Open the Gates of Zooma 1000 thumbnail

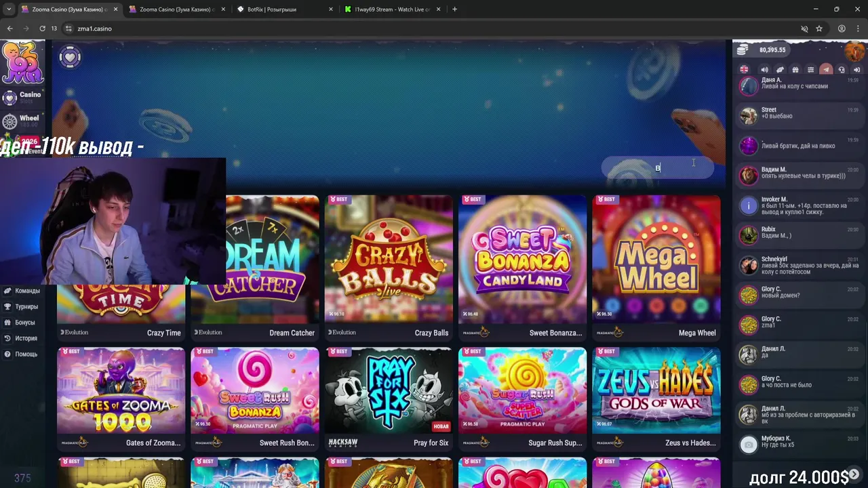(x=121, y=390)
